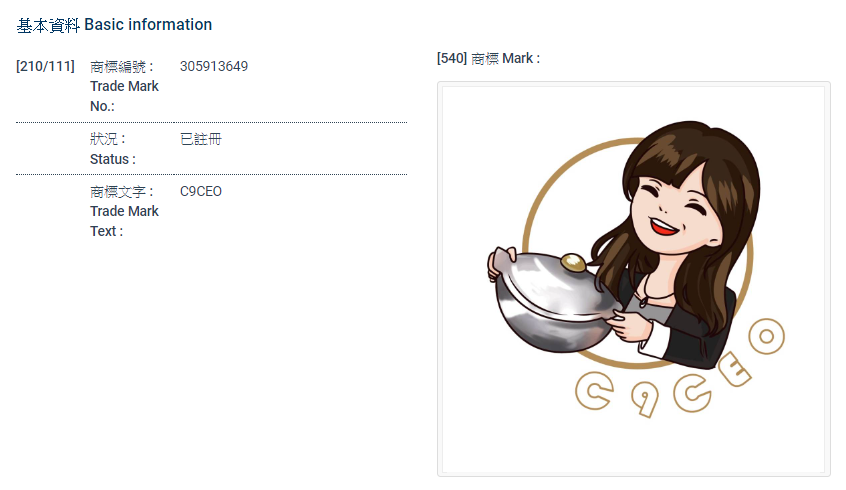Click the [210/111] field code
The height and width of the screenshot is (490, 846).
[45, 67]
